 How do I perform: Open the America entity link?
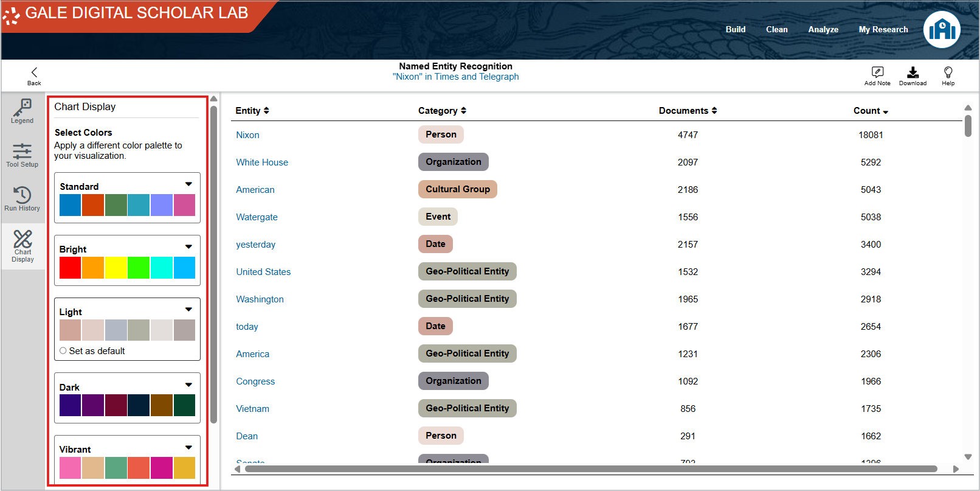[x=252, y=354]
